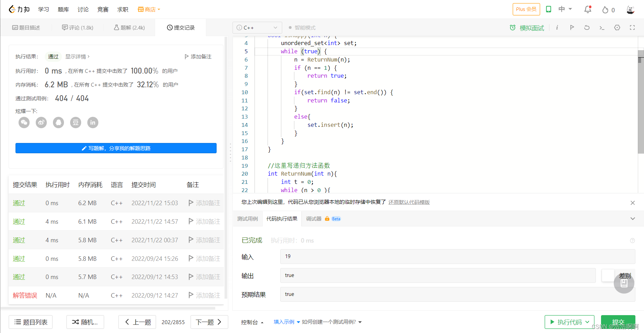Share result to WeChat
The width and height of the screenshot is (644, 333).
pyautogui.click(x=24, y=122)
